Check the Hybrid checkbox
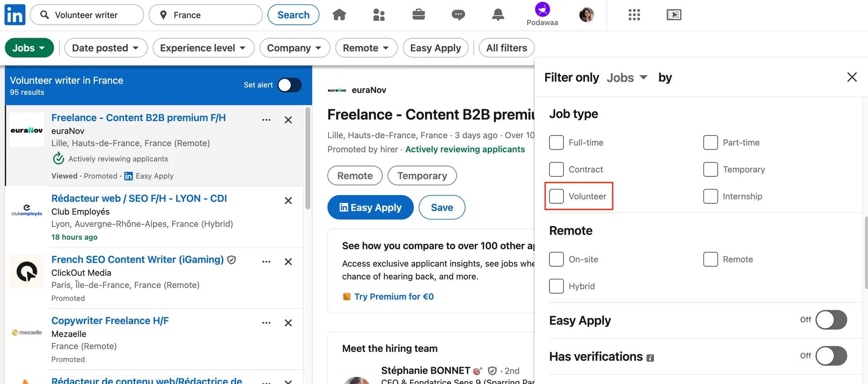 [x=556, y=286]
